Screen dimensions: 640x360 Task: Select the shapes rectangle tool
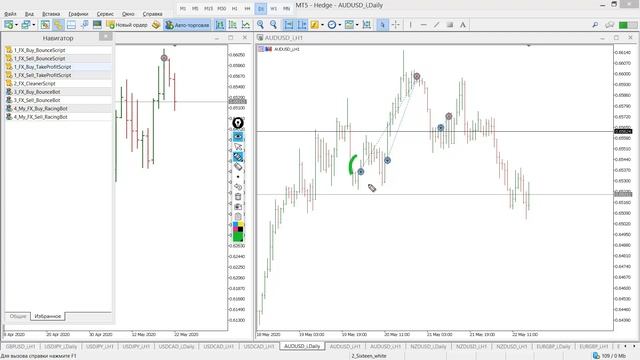[x=450, y=25]
